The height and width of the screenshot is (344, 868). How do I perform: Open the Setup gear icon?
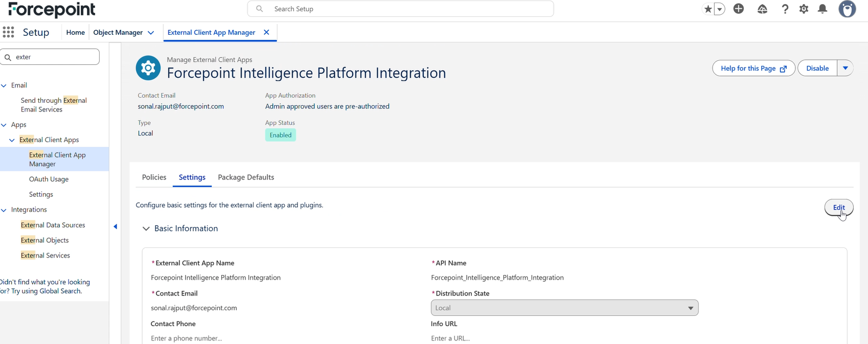[804, 9]
